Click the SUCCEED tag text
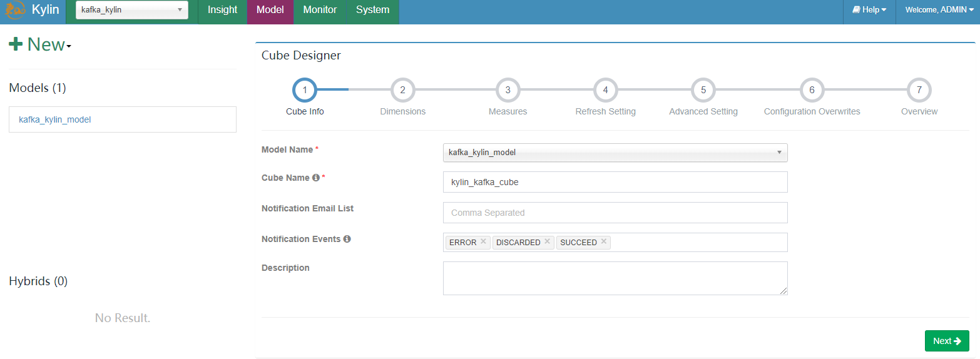980x359 pixels. coord(578,242)
